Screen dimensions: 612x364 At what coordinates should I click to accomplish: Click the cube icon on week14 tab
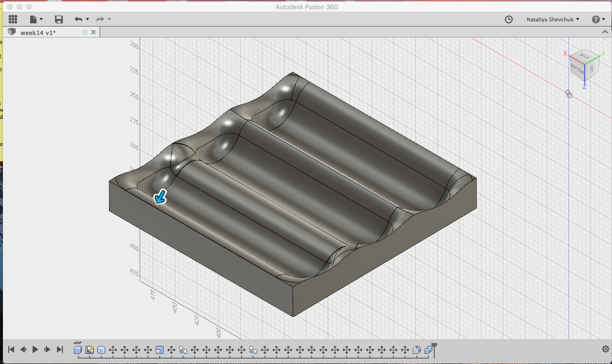pos(12,32)
